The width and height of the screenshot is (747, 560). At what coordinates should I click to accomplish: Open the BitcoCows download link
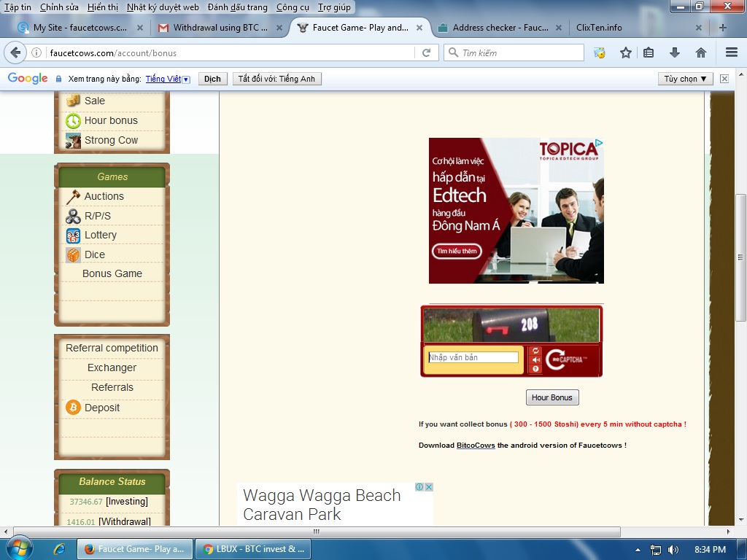(x=476, y=446)
